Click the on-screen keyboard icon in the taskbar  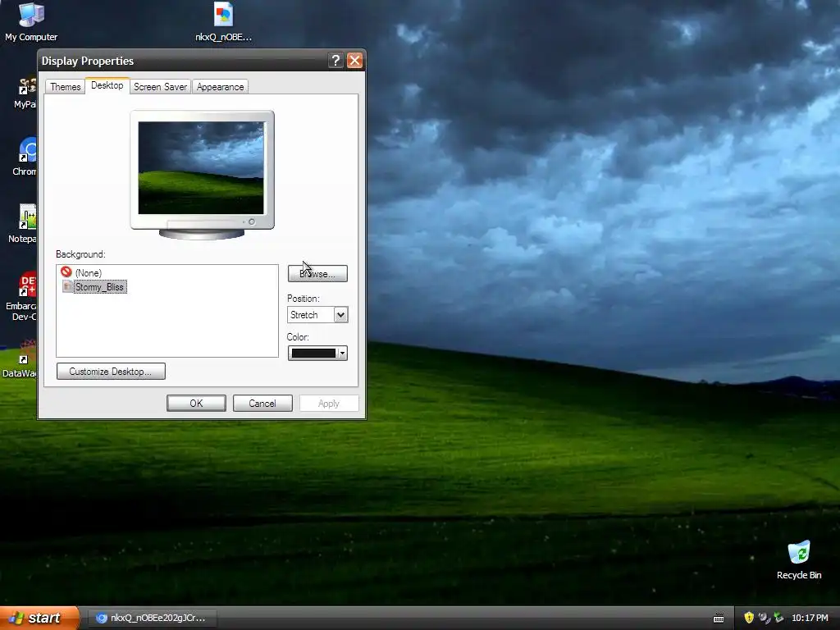[x=719, y=619]
